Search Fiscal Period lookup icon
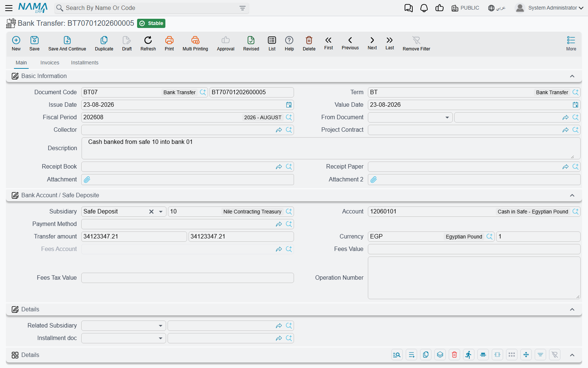Viewport: 588px width, 368px height. click(x=289, y=117)
